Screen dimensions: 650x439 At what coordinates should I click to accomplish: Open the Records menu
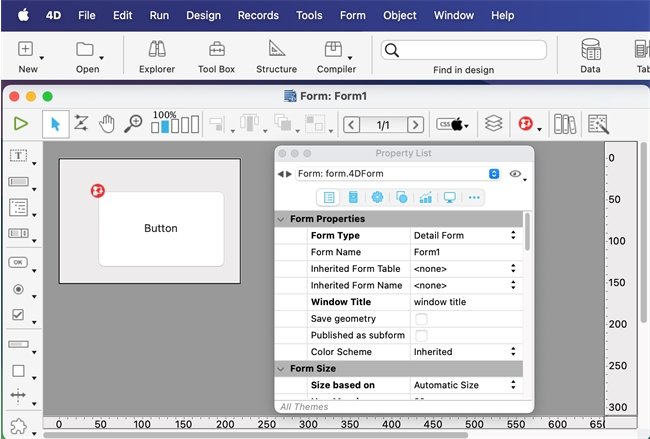click(258, 16)
